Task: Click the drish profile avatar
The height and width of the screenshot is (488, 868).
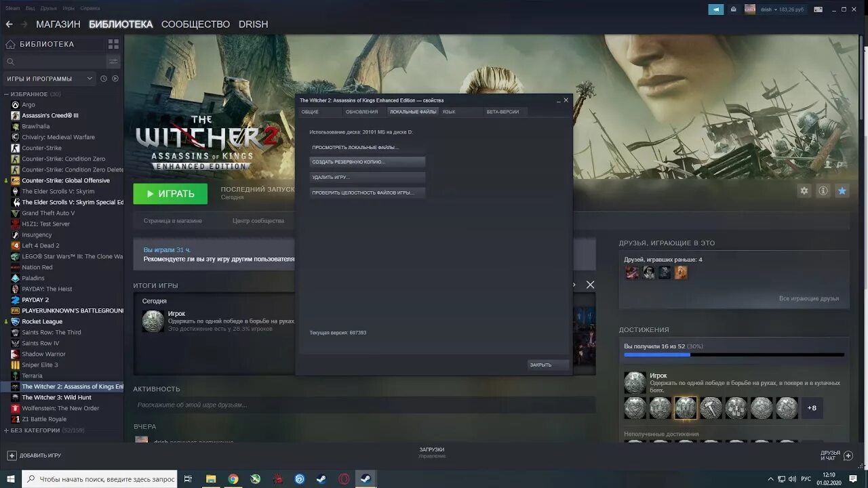Action: click(x=750, y=9)
